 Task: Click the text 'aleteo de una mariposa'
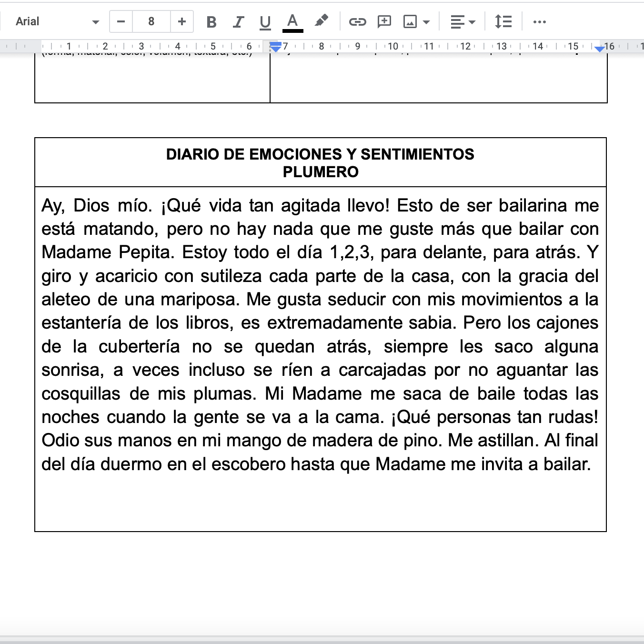click(x=141, y=300)
